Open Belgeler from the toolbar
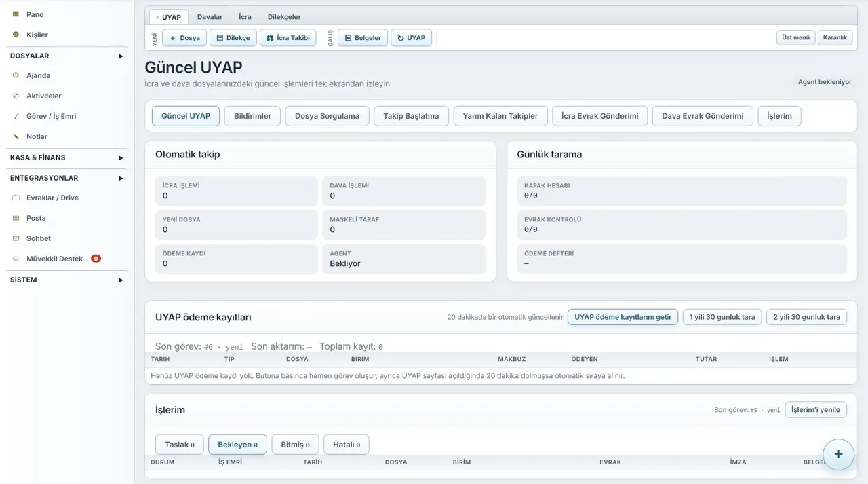This screenshot has width=868, height=484. pos(363,38)
